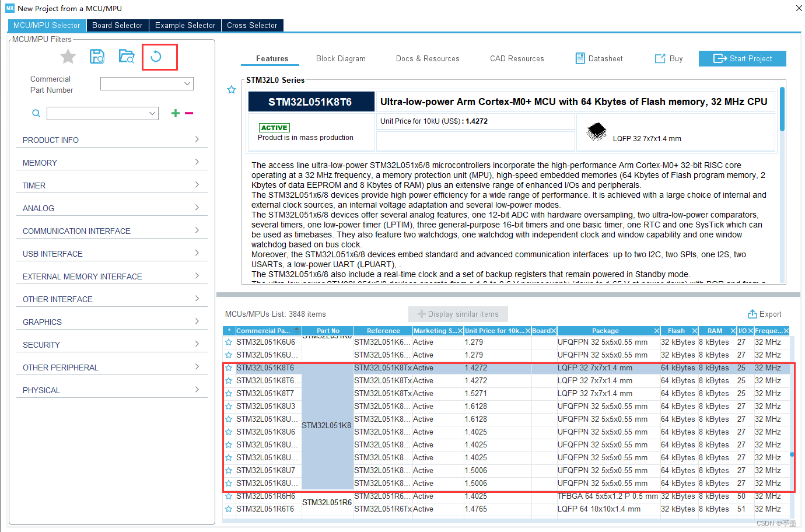Image resolution: width=805 pixels, height=532 pixels.
Task: Select Part No cell STM32L051R6
Action: (x=327, y=502)
